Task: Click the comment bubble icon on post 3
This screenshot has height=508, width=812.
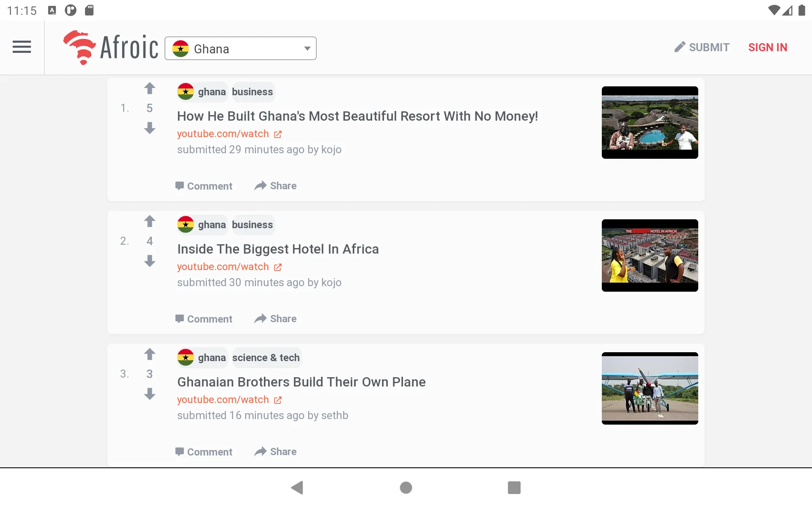Action: coord(179,451)
